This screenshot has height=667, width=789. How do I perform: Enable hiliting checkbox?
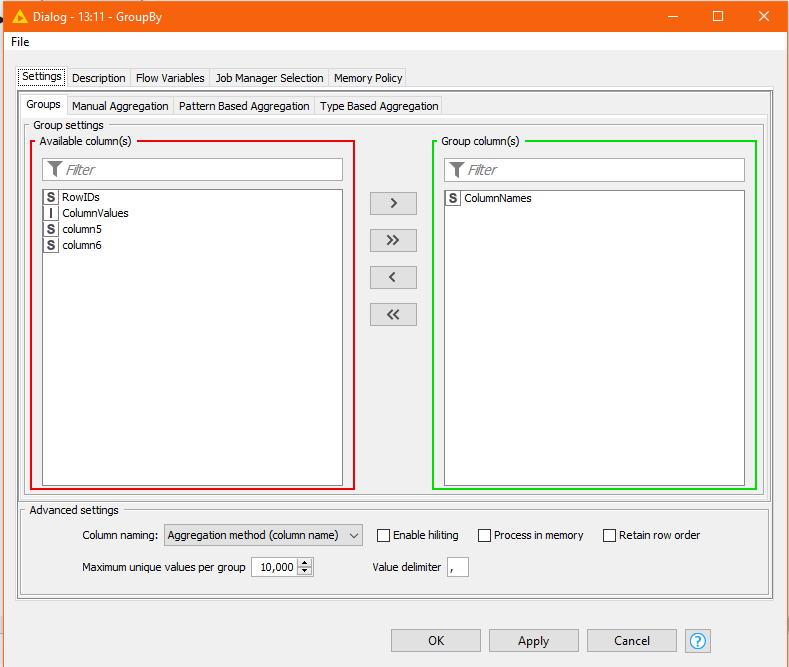point(383,535)
